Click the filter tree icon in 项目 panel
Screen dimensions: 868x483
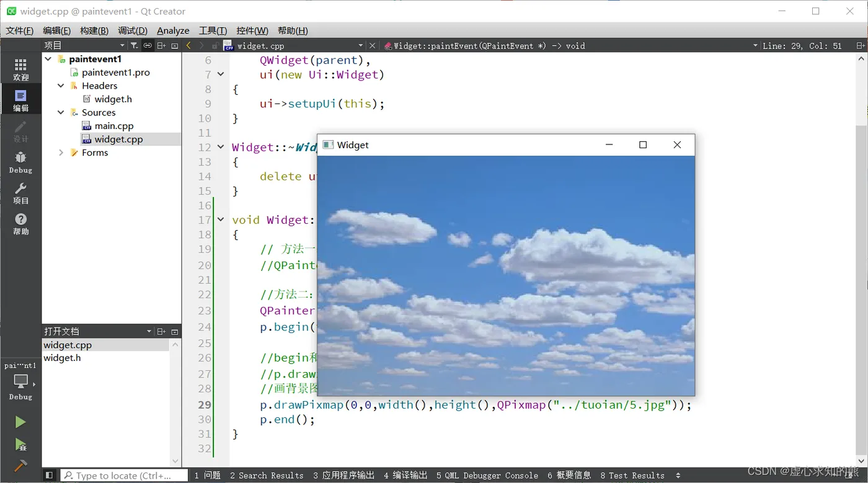(134, 45)
